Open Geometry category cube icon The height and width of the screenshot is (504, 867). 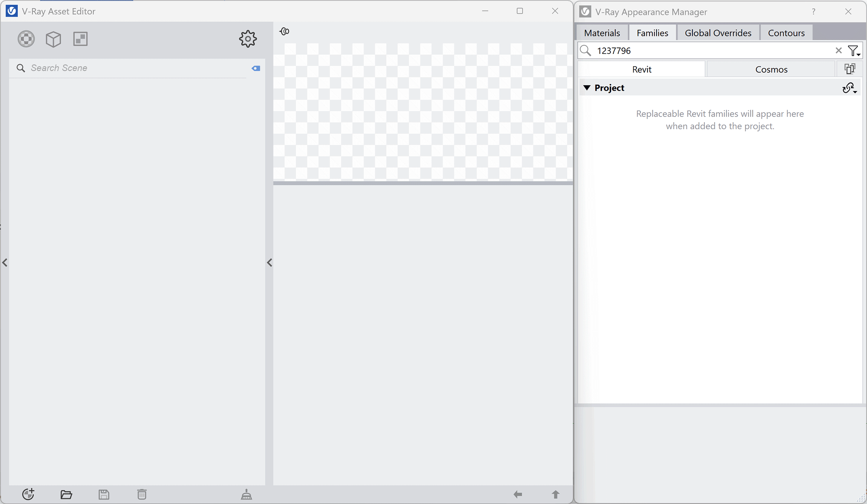click(53, 39)
